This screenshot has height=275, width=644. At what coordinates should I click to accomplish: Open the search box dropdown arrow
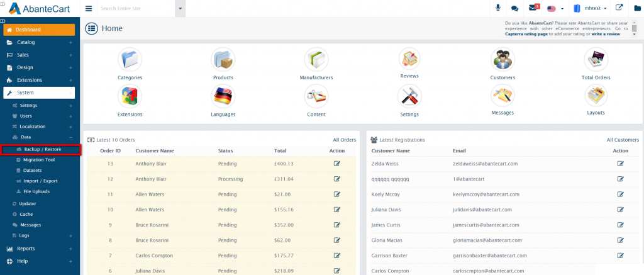click(x=180, y=8)
